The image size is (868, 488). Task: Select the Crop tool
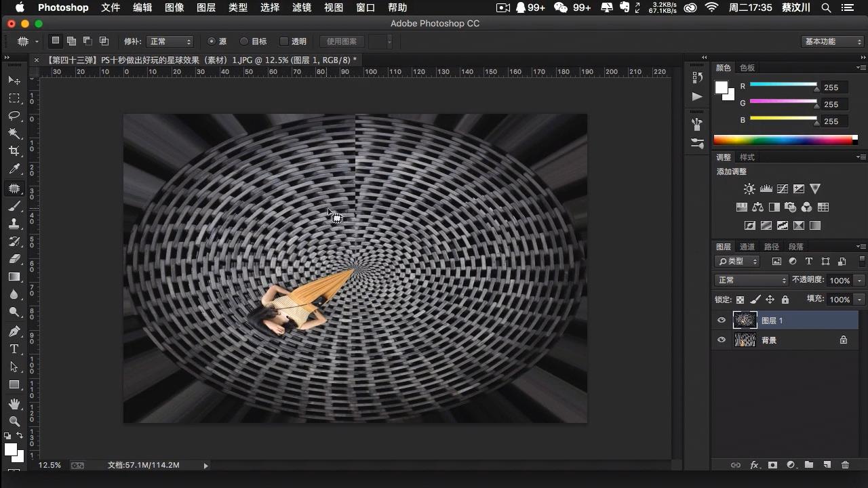tap(14, 151)
